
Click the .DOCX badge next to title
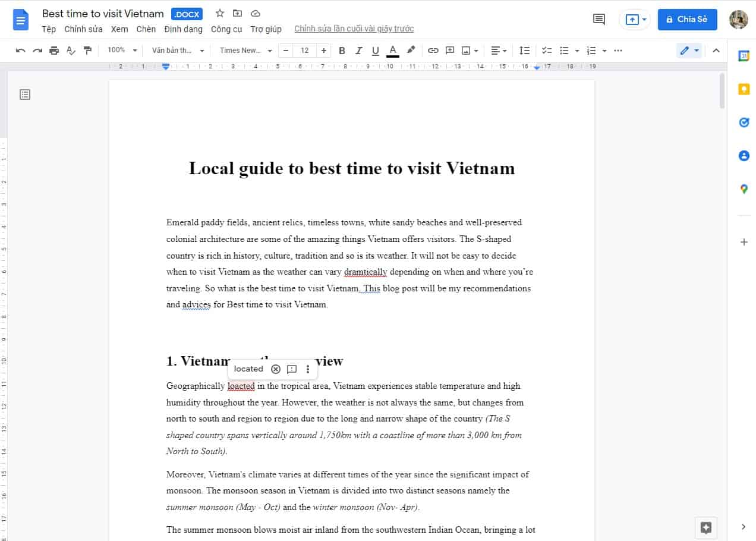click(x=187, y=14)
